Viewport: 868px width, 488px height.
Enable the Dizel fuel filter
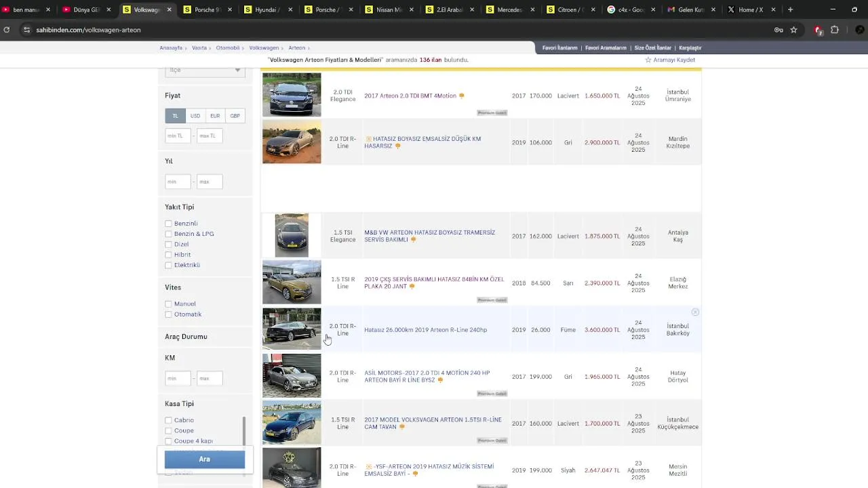point(168,244)
